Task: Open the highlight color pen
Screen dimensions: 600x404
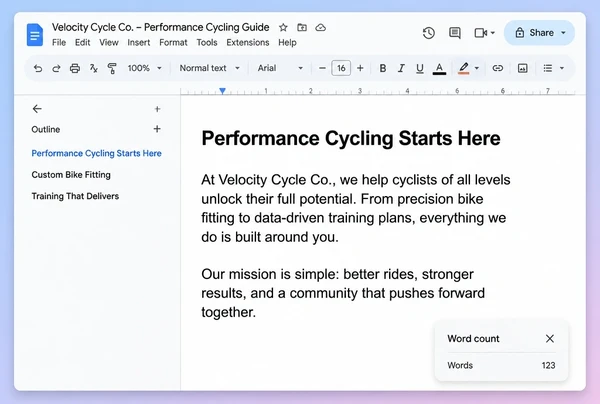Action: (464, 68)
